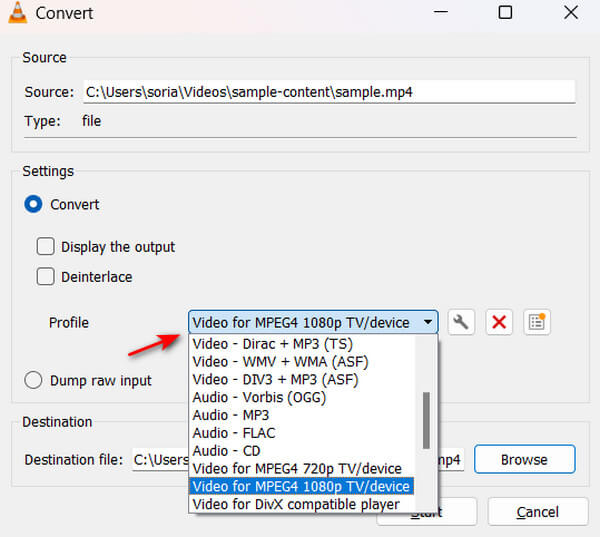Toggle the Deinterlace checkbox
This screenshot has height=537, width=600.
pyautogui.click(x=46, y=276)
